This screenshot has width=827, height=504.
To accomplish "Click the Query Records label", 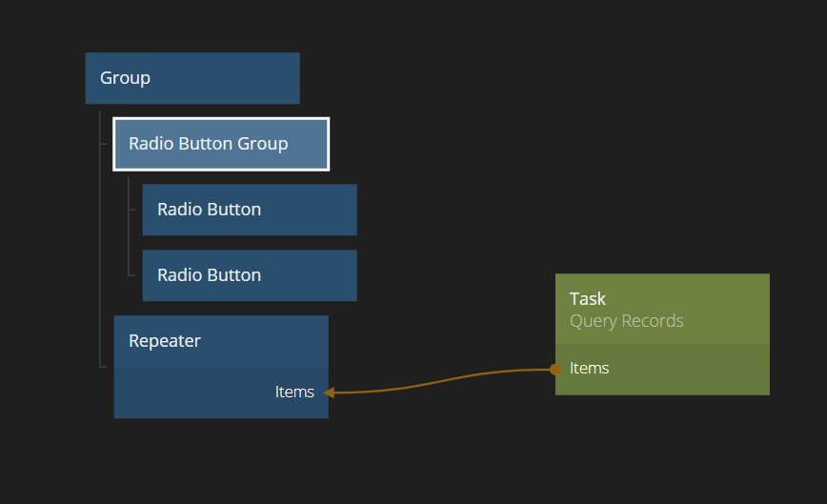I will coord(626,321).
